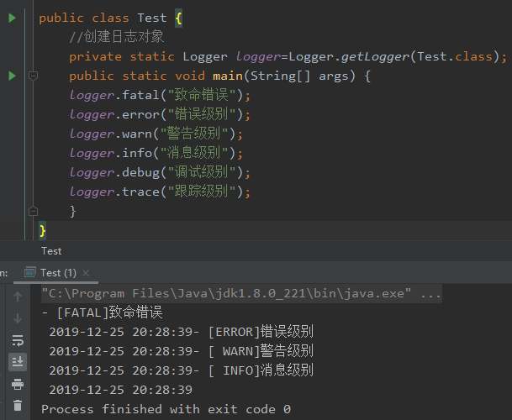The width and height of the screenshot is (512, 420).
Task: Click the [ WARN]警告级别 console line
Action: [x=182, y=351]
